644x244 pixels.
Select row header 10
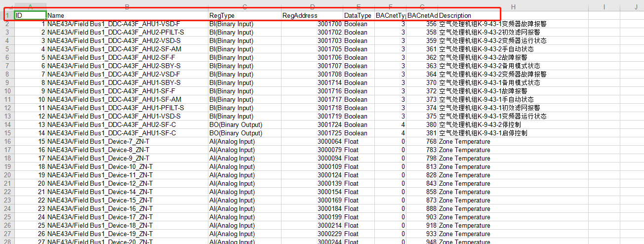[x=7, y=91]
